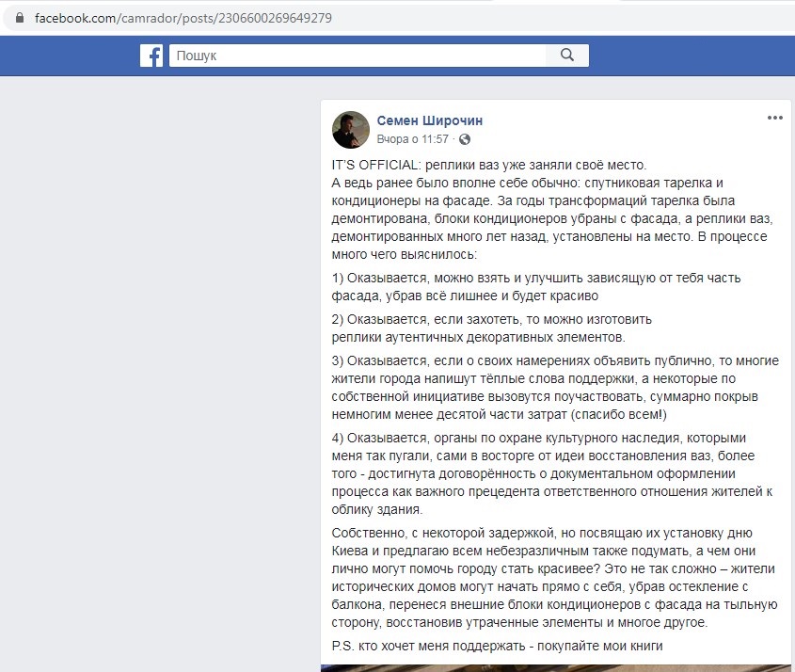
Task: Click the IT'S OFFICIAL opening line
Action: [x=489, y=166]
